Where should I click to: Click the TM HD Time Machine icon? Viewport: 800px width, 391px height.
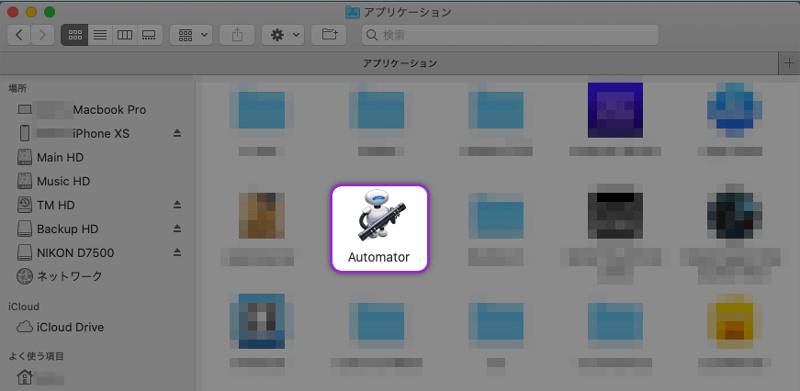point(24,205)
